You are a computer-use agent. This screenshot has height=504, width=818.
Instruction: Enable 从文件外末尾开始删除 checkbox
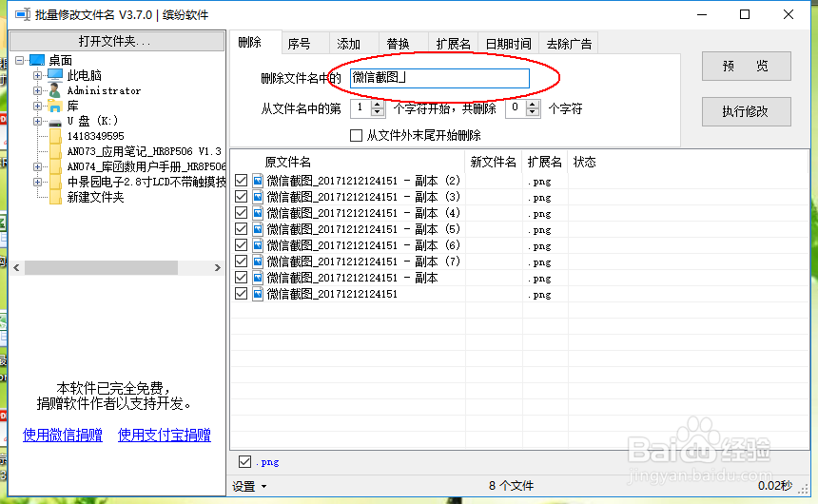point(357,136)
